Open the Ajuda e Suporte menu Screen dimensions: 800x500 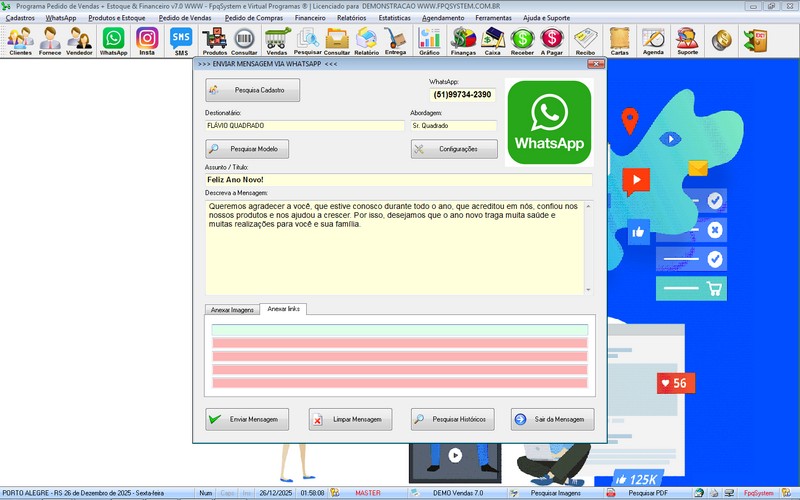546,18
